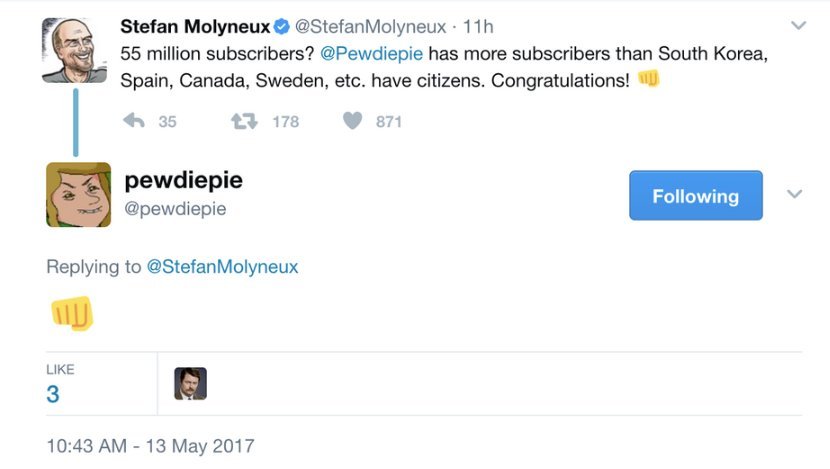The height and width of the screenshot is (469, 830).
Task: Open the dropdown chevron beside Following button
Action: (x=795, y=194)
